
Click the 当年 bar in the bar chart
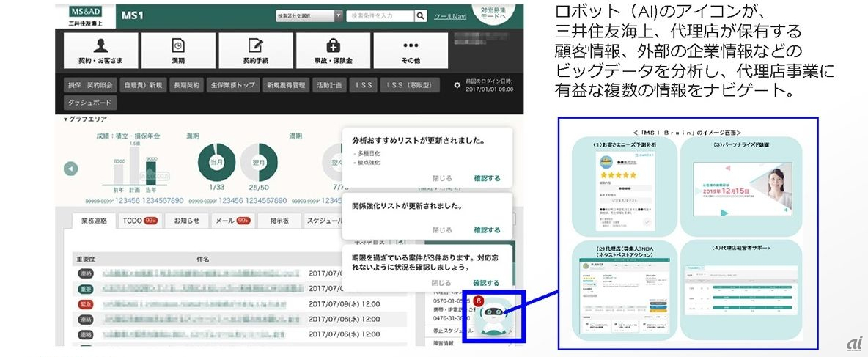point(150,172)
